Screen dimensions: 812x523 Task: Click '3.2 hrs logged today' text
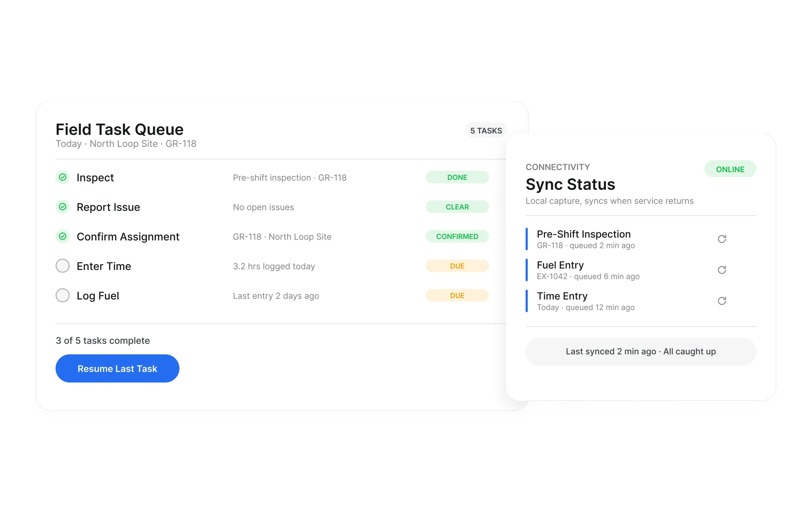point(274,266)
